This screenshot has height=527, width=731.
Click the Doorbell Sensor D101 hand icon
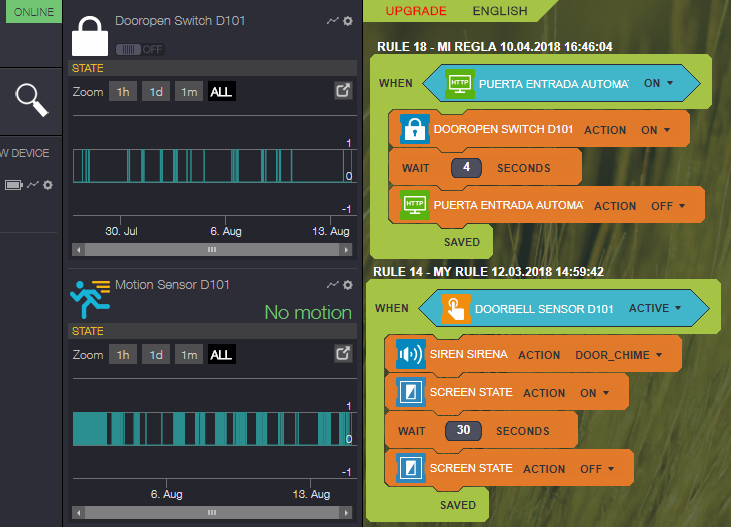pyautogui.click(x=456, y=309)
